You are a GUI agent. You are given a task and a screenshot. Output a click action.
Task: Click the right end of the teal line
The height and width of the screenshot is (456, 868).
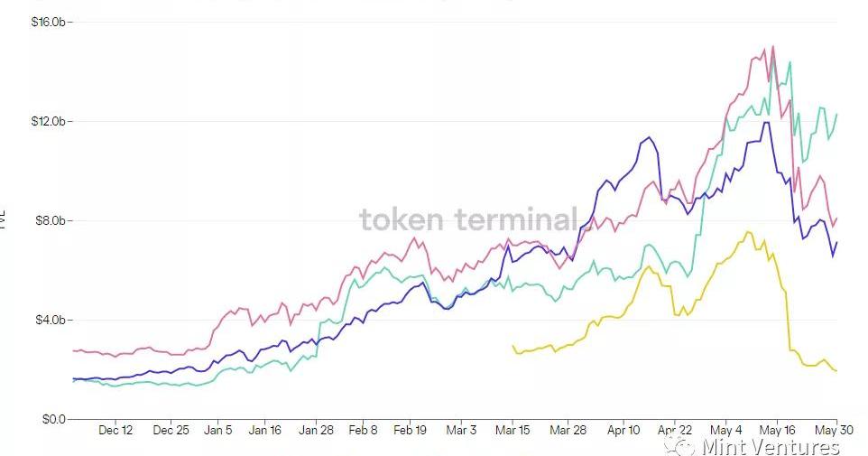tap(836, 115)
